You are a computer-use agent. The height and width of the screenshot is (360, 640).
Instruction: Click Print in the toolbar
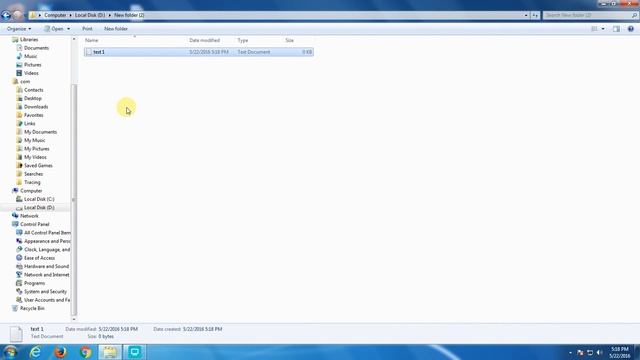point(87,29)
